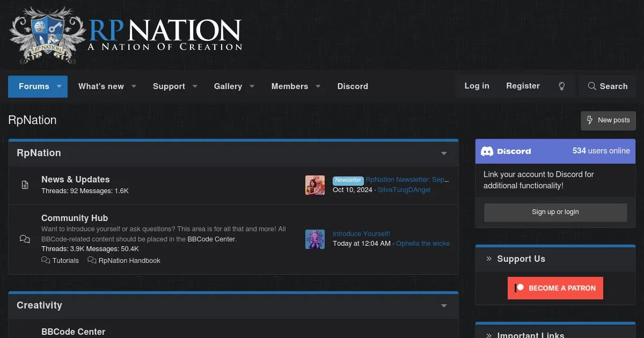Click the Support Us chevron icon
This screenshot has height=338, width=644.
pos(489,259)
